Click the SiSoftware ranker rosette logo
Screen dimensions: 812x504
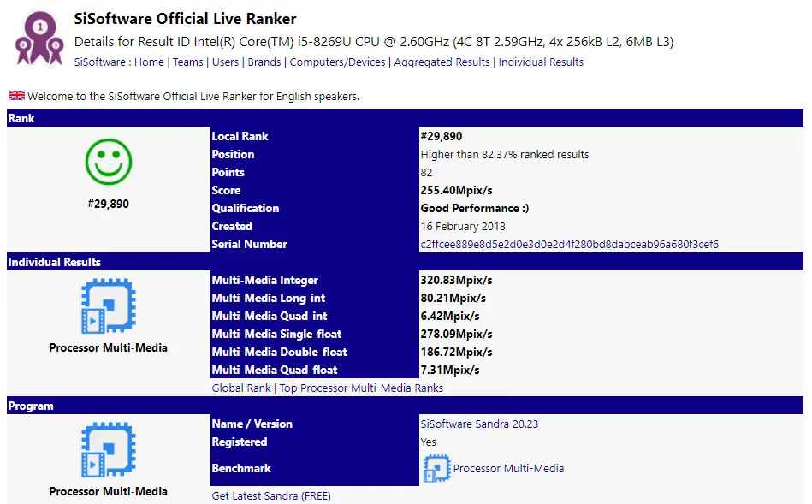(x=39, y=39)
